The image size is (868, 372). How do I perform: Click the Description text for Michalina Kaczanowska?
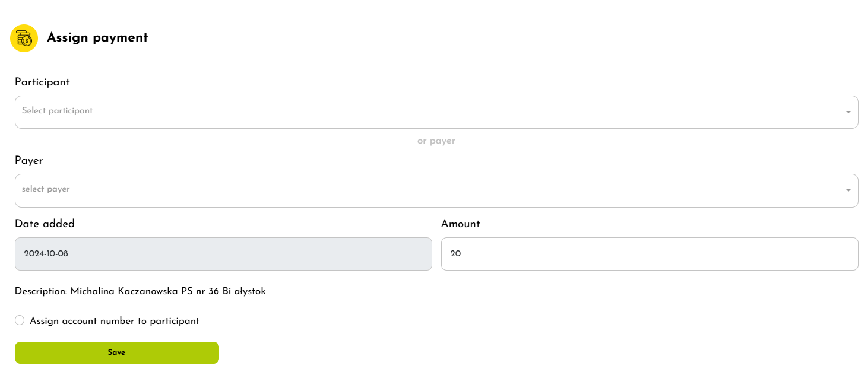pos(168,291)
